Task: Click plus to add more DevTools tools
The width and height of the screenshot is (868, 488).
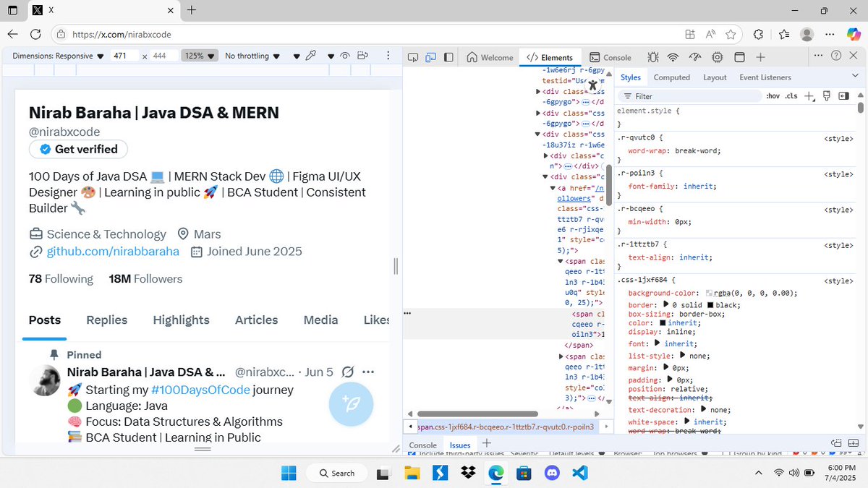Action: coord(760,57)
